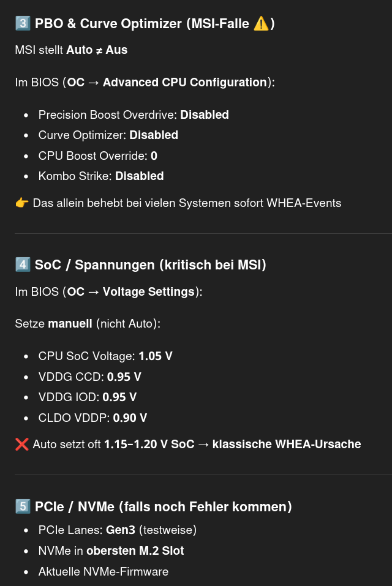Click the Curve Optimizer: Disabled line

click(x=108, y=135)
